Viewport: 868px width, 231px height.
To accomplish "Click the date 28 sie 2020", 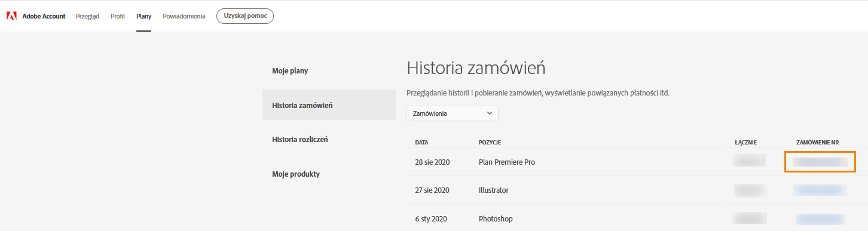I will 432,162.
